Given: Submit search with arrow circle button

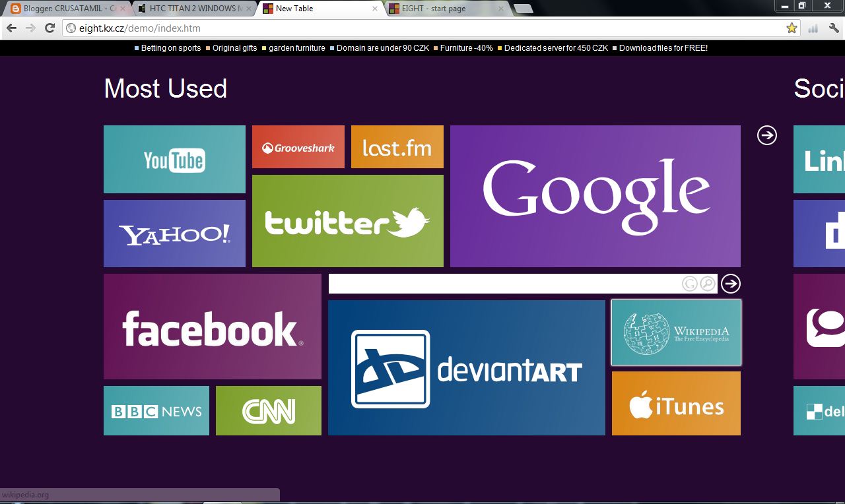Looking at the screenshot, I should coord(731,284).
